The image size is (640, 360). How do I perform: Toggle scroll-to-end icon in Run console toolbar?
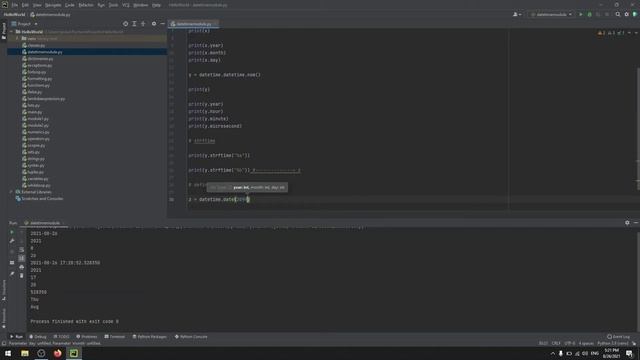[x=22, y=258]
